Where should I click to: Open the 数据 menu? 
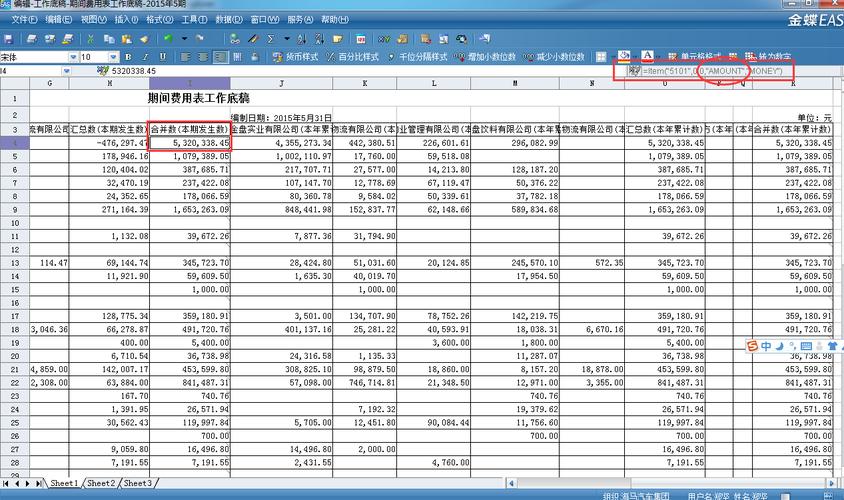(x=229, y=19)
